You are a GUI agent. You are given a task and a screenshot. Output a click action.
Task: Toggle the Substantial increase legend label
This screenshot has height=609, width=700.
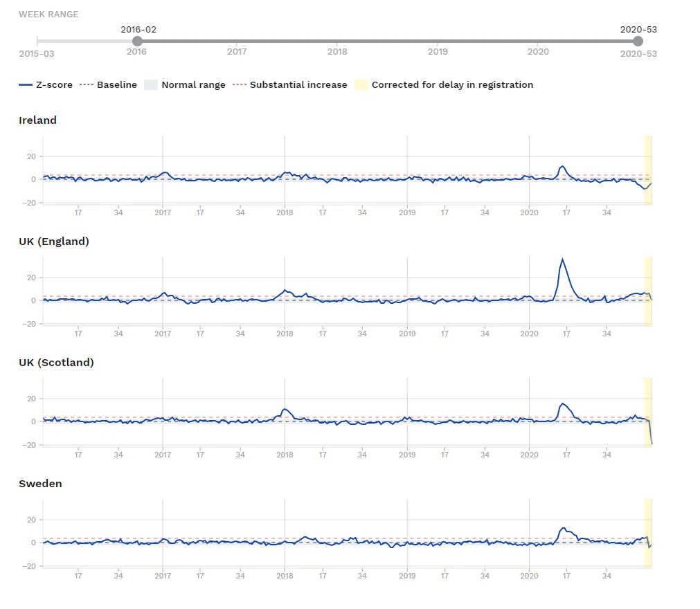click(x=298, y=85)
